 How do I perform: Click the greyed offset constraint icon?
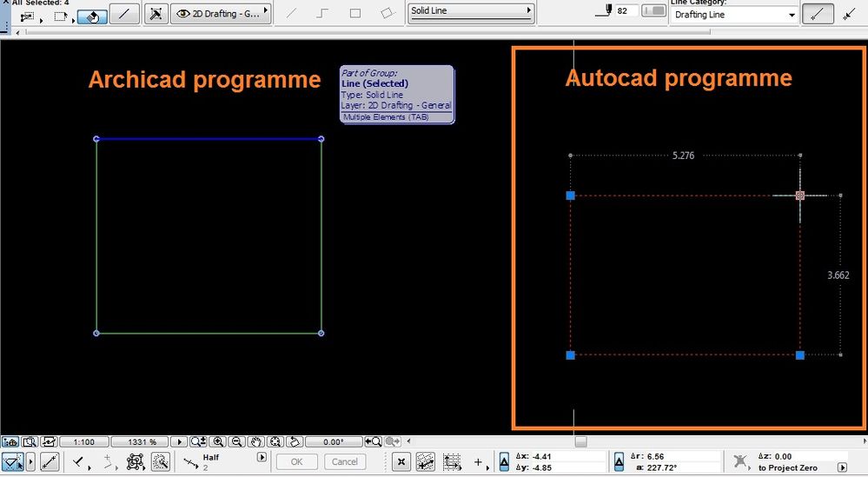(109, 461)
